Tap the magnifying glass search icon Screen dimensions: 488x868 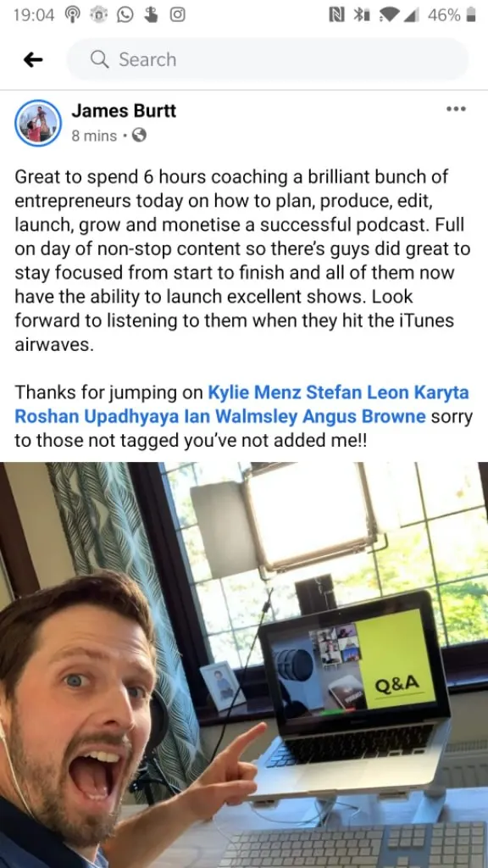100,59
